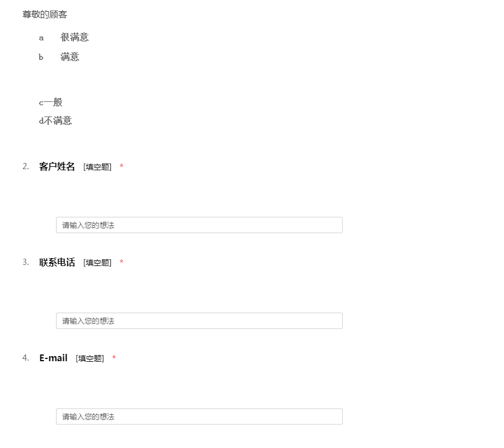The height and width of the screenshot is (448, 504).
Task: Click question number 2 label
Action: 26,166
